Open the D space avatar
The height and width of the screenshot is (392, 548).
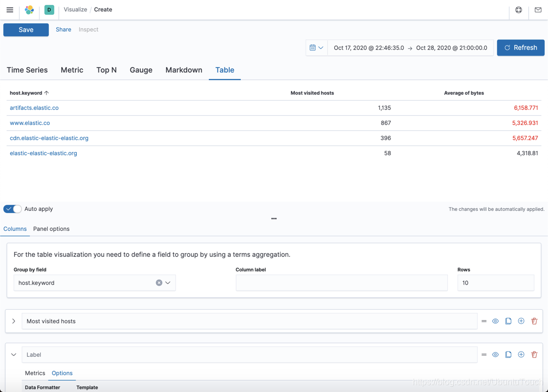[x=49, y=10]
